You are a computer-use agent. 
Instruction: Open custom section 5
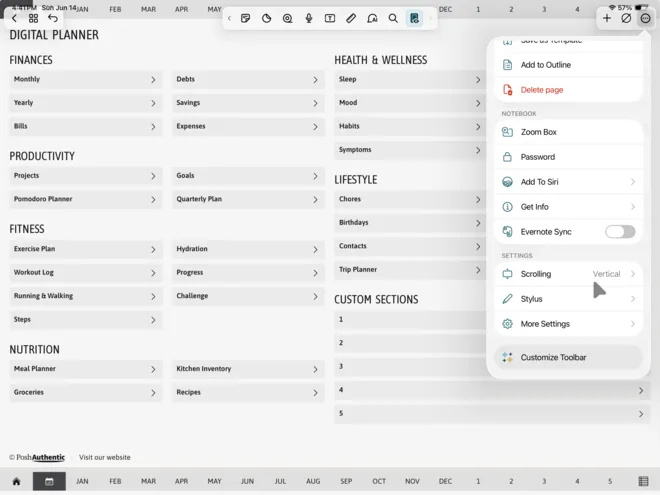click(x=492, y=414)
